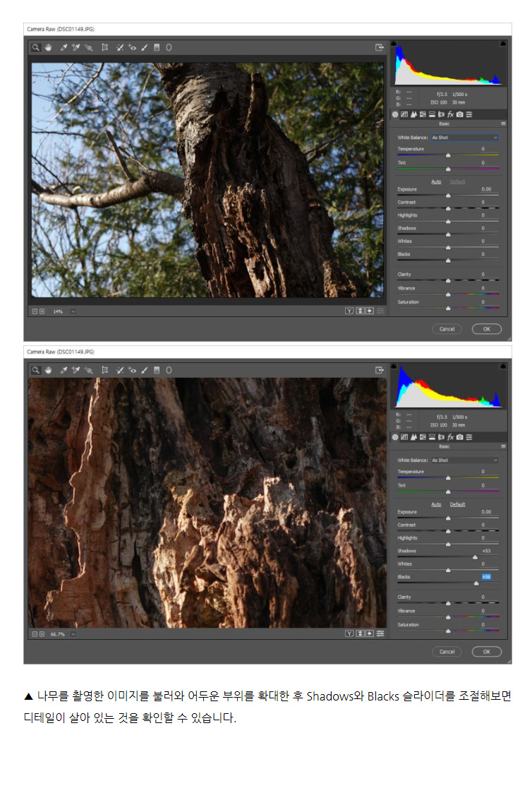The height and width of the screenshot is (793, 532).
Task: Zoom in with plus button in 66.7% window
Action: 42,634
